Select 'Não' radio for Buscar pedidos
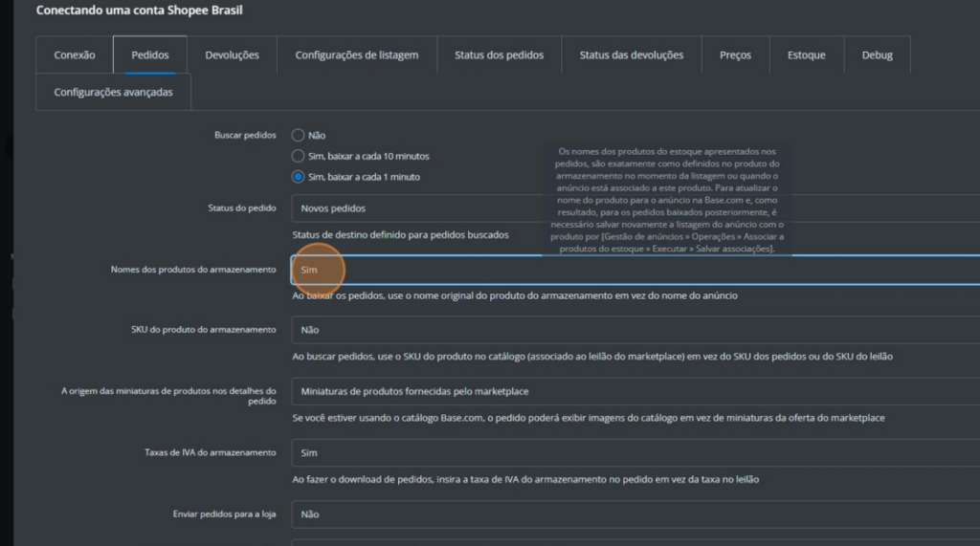 pos(298,136)
